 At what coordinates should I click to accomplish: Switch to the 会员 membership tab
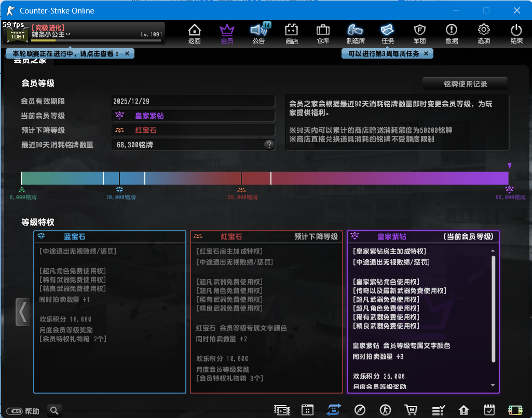click(227, 34)
